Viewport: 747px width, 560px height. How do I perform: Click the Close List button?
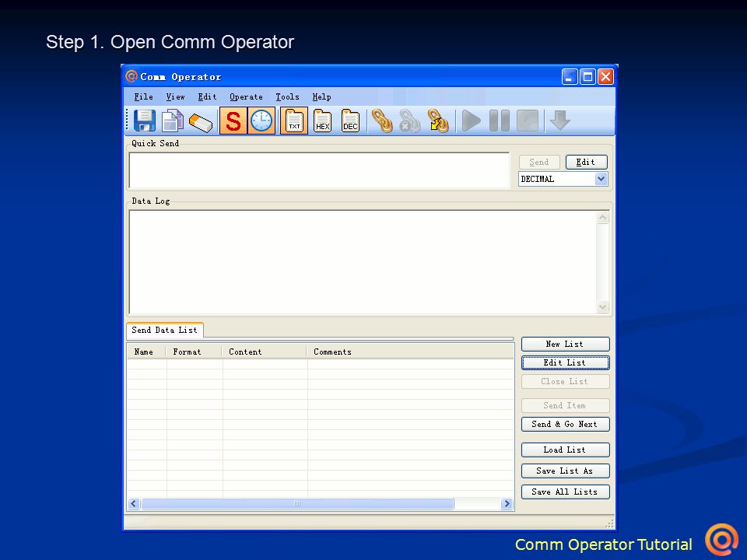coord(565,381)
